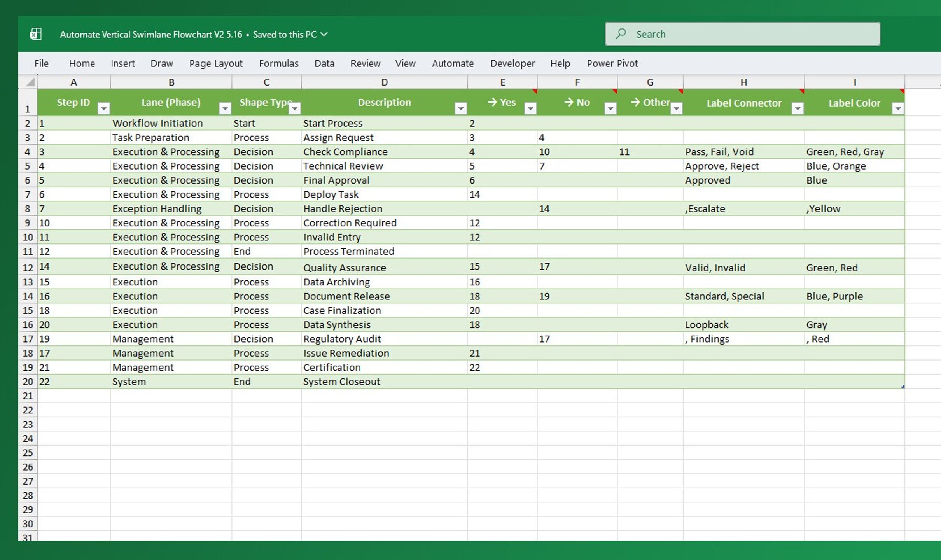The image size is (941, 560).
Task: Click the 'Task Preparation' cell
Action: coord(171,138)
